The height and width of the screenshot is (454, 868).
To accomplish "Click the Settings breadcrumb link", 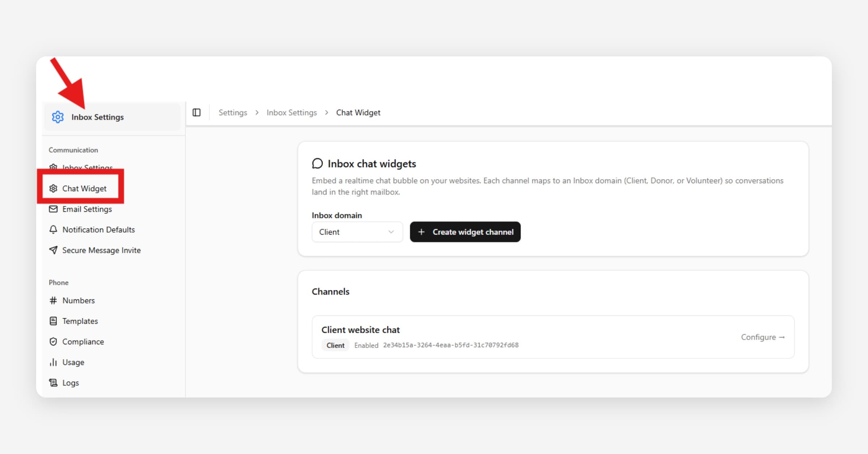I will click(233, 113).
